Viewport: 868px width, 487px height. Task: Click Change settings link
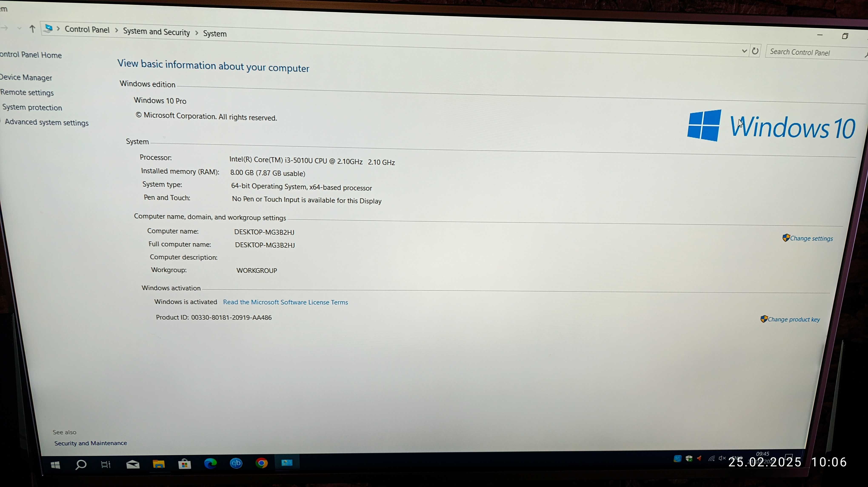811,238
